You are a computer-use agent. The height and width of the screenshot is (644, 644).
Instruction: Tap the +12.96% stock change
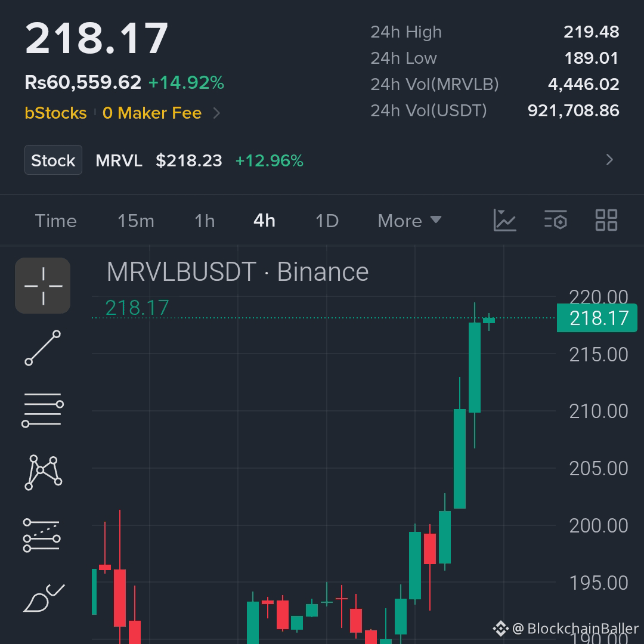[x=269, y=160]
